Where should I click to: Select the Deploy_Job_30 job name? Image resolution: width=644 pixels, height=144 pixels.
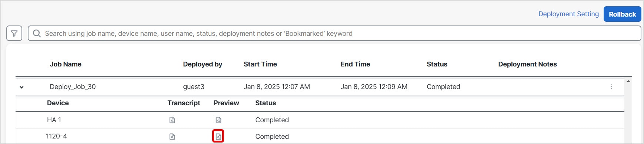(x=73, y=87)
